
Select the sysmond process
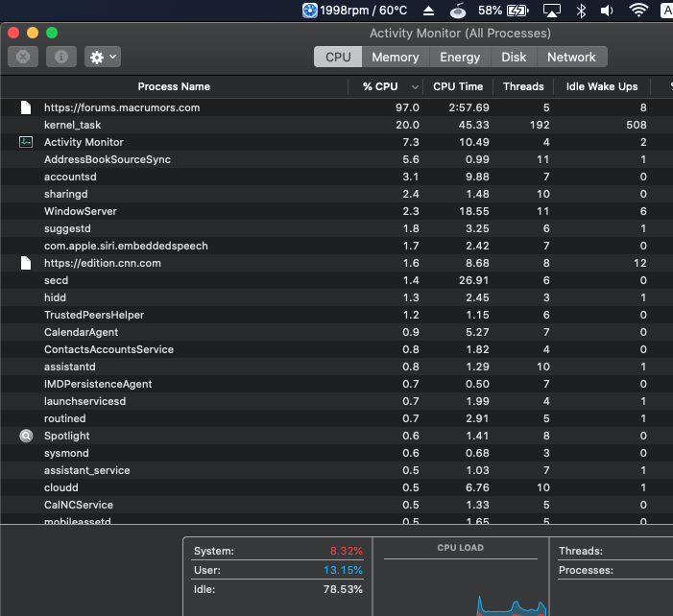click(66, 453)
